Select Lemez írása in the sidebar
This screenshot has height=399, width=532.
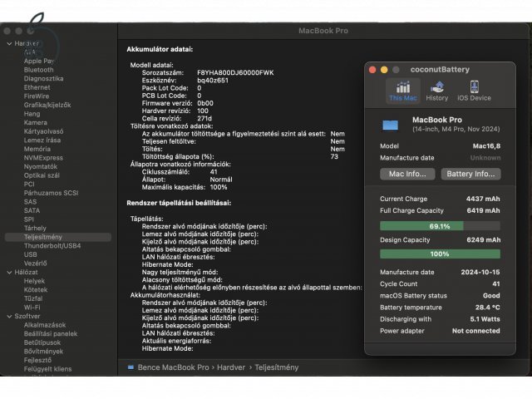[x=42, y=140]
